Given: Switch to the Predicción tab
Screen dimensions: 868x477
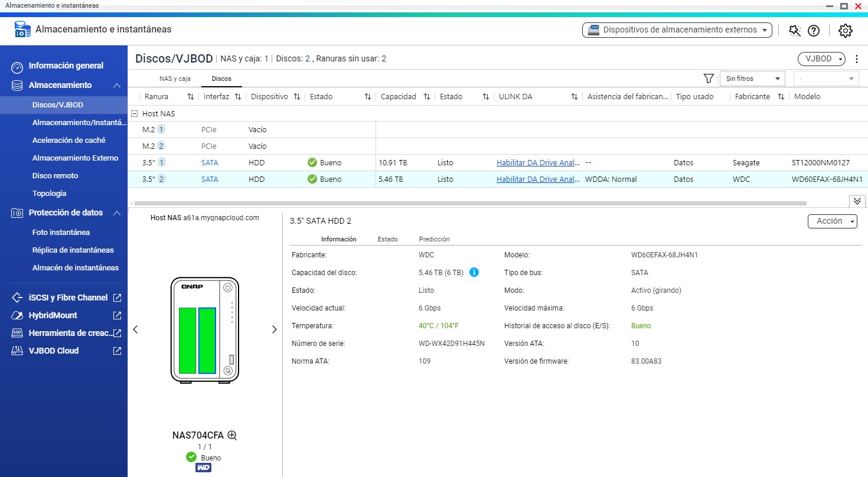Looking at the screenshot, I should (x=434, y=239).
